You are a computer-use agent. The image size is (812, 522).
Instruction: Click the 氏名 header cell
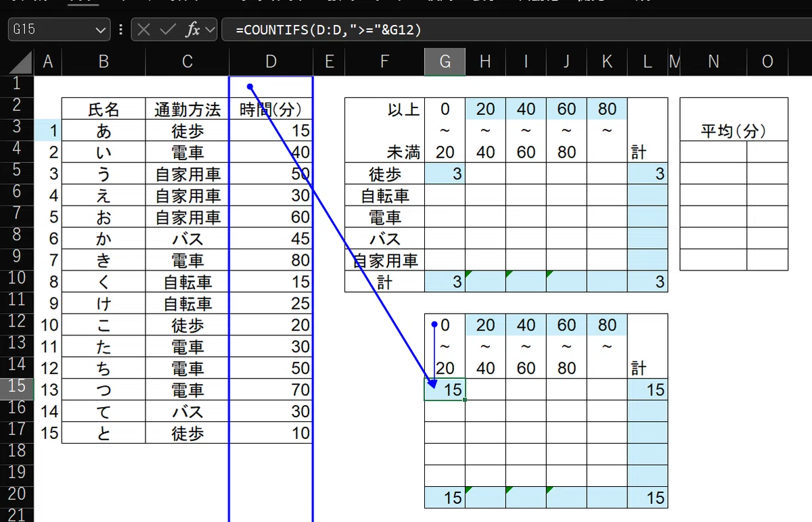[104, 109]
